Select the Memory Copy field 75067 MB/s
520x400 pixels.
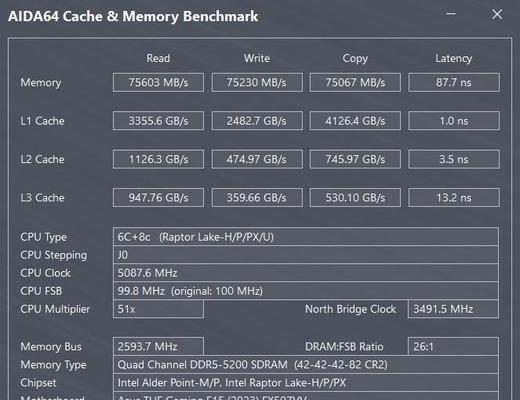355,82
